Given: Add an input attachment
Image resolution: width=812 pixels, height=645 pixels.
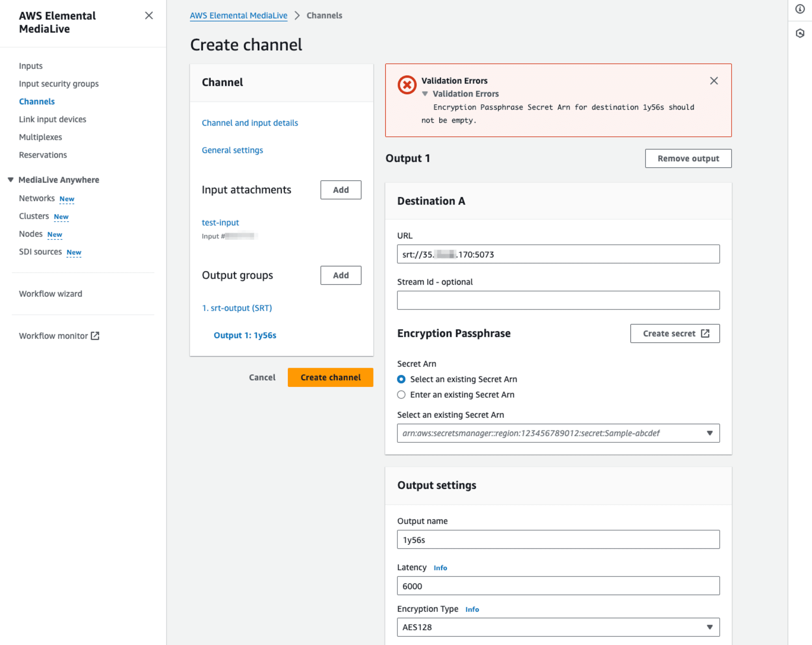Looking at the screenshot, I should pyautogui.click(x=341, y=190).
